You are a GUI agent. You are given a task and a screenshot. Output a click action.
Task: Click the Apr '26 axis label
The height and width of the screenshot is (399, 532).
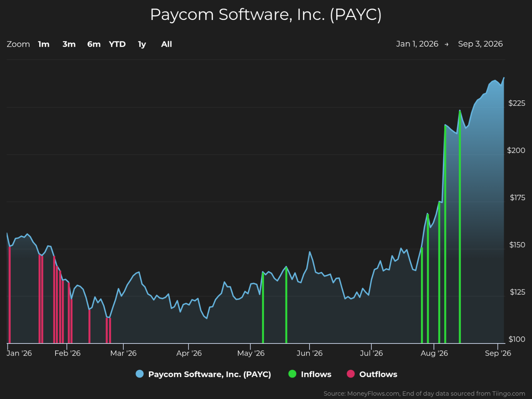[189, 353]
